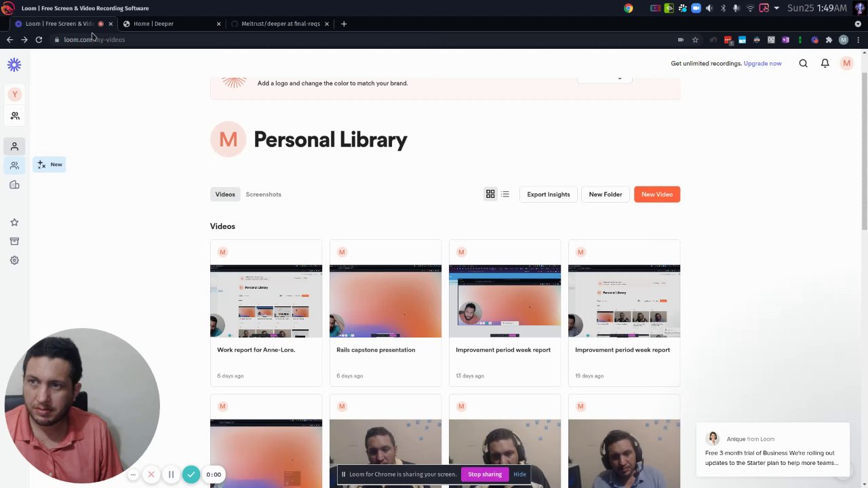Open the OneNote clipper extension
Viewport: 868px width, 488px height.
pyautogui.click(x=785, y=40)
